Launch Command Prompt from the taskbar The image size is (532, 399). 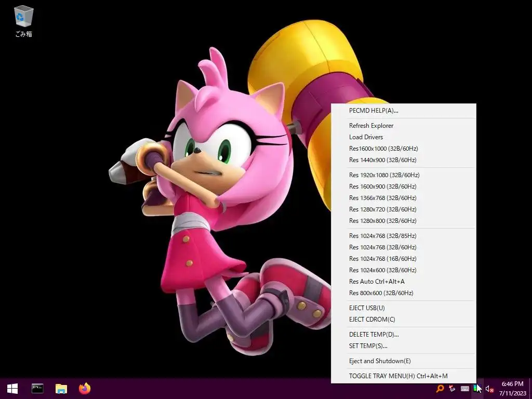[37, 389]
